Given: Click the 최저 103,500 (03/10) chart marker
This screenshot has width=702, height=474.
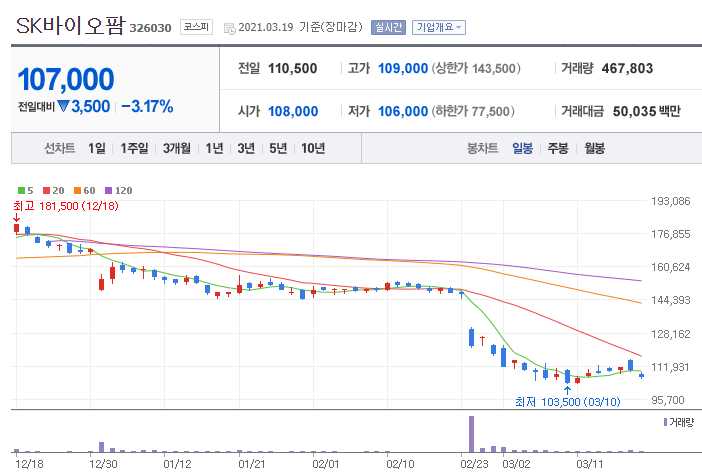Looking at the screenshot, I should tap(568, 402).
